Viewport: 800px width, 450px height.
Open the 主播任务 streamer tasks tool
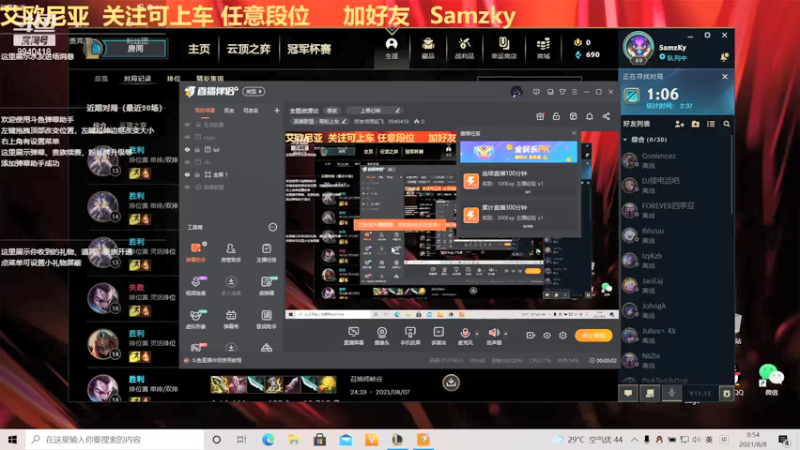[x=266, y=253]
